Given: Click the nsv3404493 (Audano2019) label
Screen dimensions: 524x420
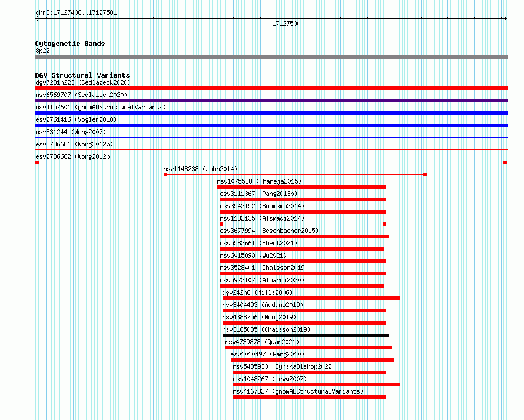Looking at the screenshot, I should pyautogui.click(x=263, y=305).
